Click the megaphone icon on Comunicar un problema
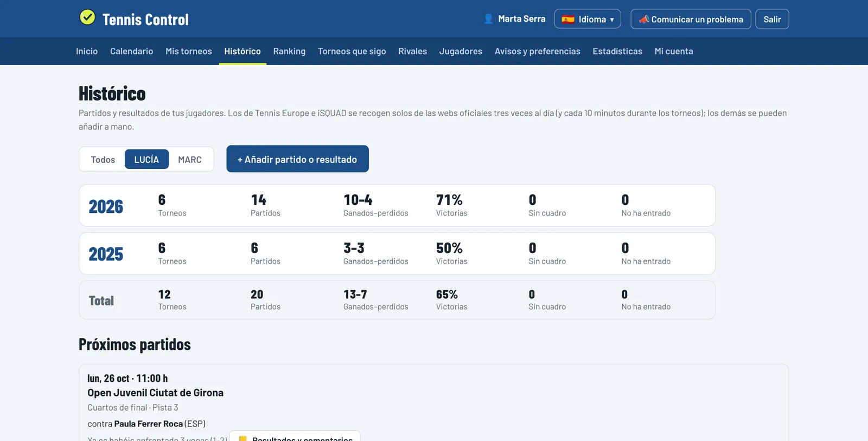The image size is (868, 441). 644,20
